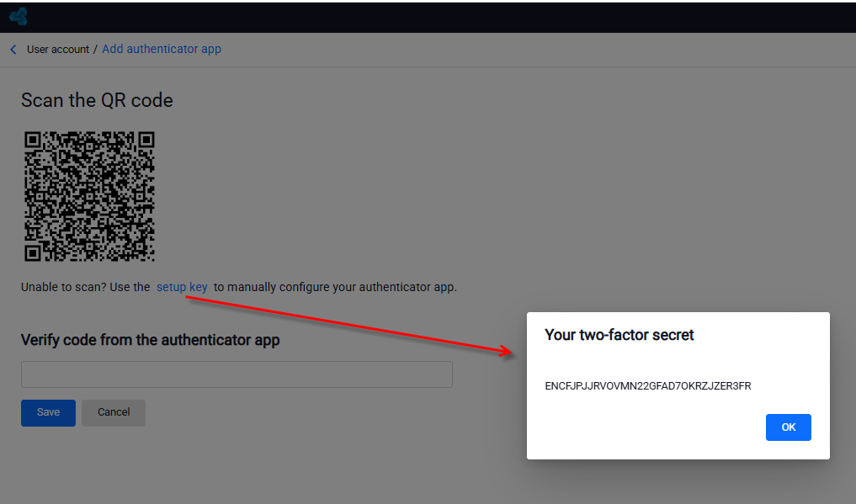Go back using the left chevron arrow
This screenshot has height=504, width=856.
[13, 50]
